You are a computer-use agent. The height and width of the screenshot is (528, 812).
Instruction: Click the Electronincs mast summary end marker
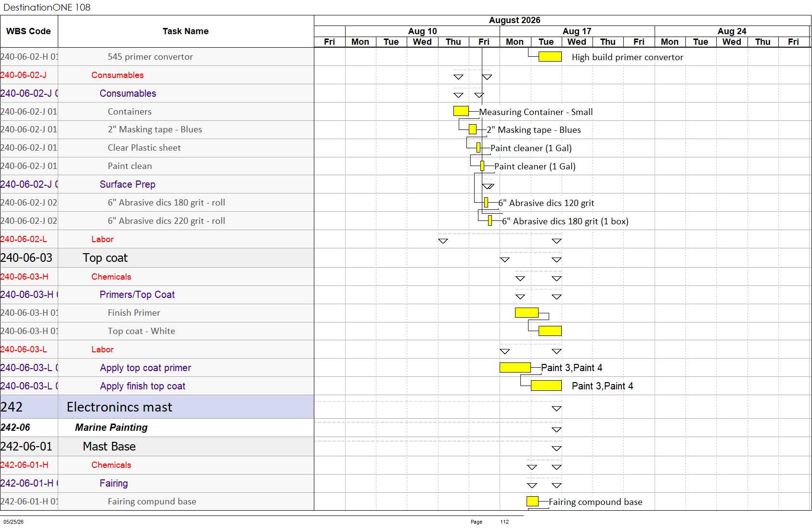coord(556,409)
